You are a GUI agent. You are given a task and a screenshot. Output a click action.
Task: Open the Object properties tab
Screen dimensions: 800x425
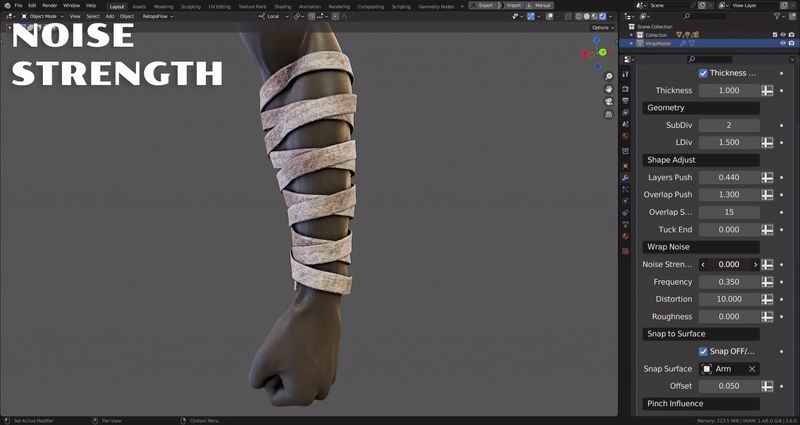(x=626, y=166)
